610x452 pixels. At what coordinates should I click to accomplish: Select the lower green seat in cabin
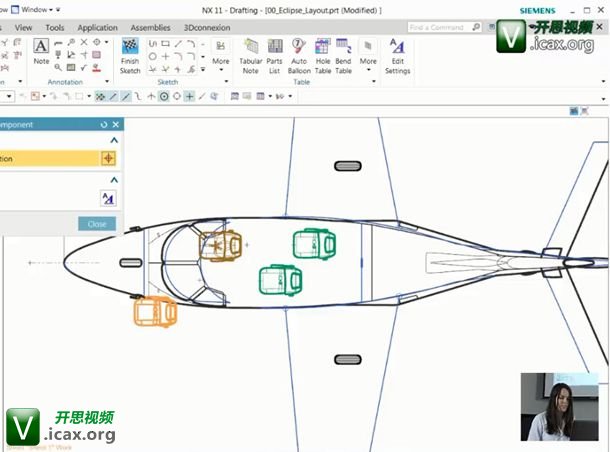(x=280, y=280)
